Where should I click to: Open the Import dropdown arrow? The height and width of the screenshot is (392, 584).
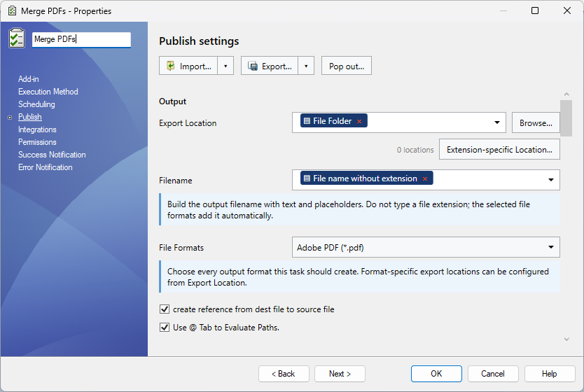tap(225, 66)
